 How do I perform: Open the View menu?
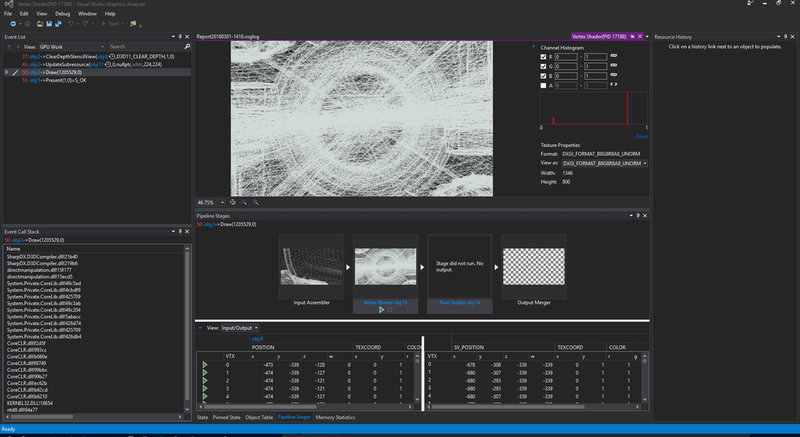(x=41, y=14)
